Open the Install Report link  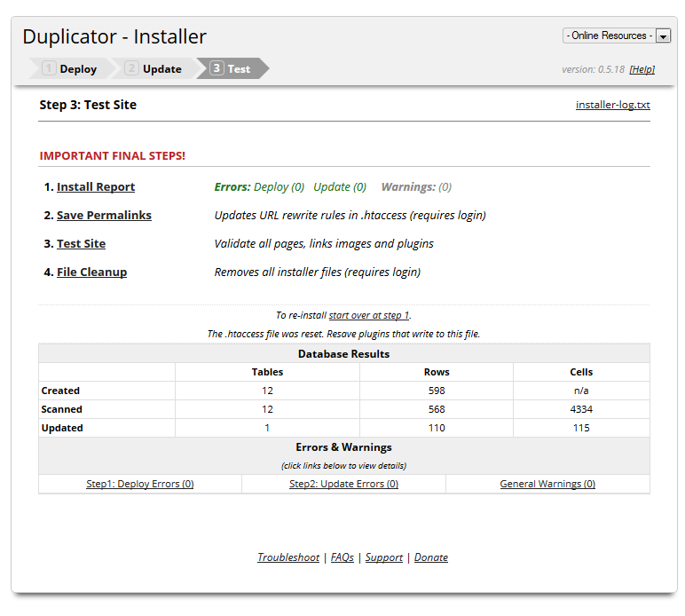coord(96,187)
